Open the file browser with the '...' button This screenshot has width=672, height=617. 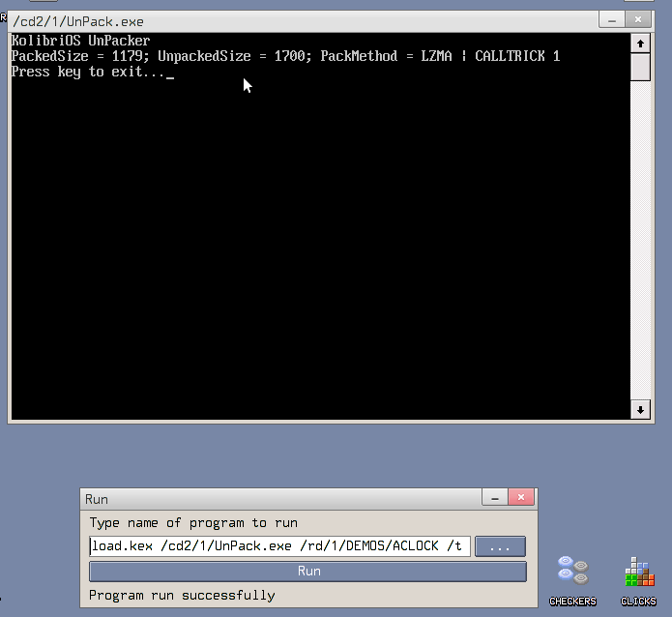point(500,546)
